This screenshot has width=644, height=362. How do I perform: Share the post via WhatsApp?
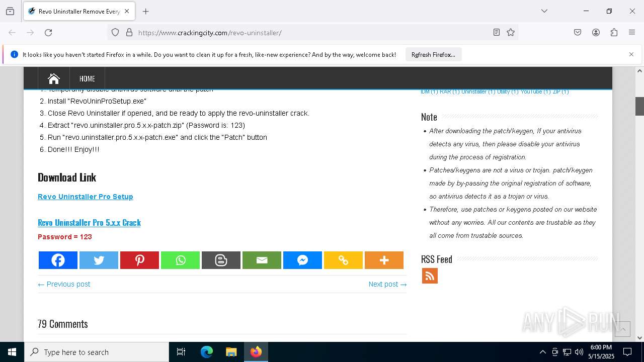[x=180, y=260]
